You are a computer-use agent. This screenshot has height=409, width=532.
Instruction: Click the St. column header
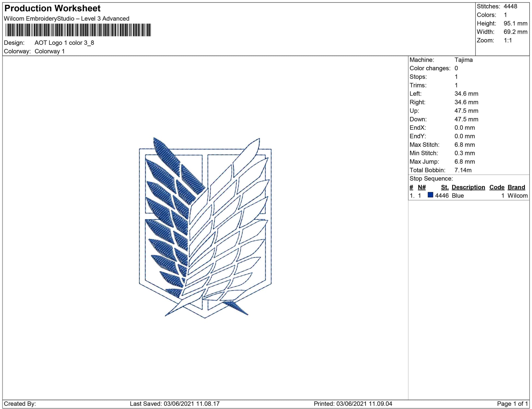(445, 187)
